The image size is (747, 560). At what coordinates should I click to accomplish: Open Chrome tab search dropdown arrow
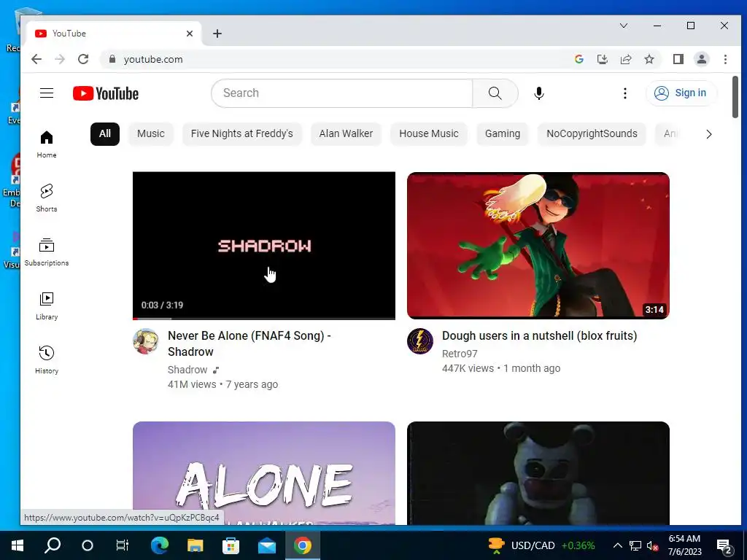(x=624, y=26)
